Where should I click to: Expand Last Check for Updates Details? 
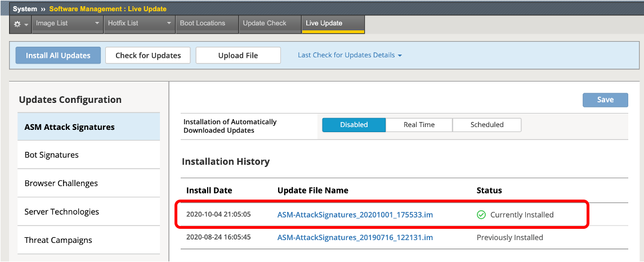350,55
